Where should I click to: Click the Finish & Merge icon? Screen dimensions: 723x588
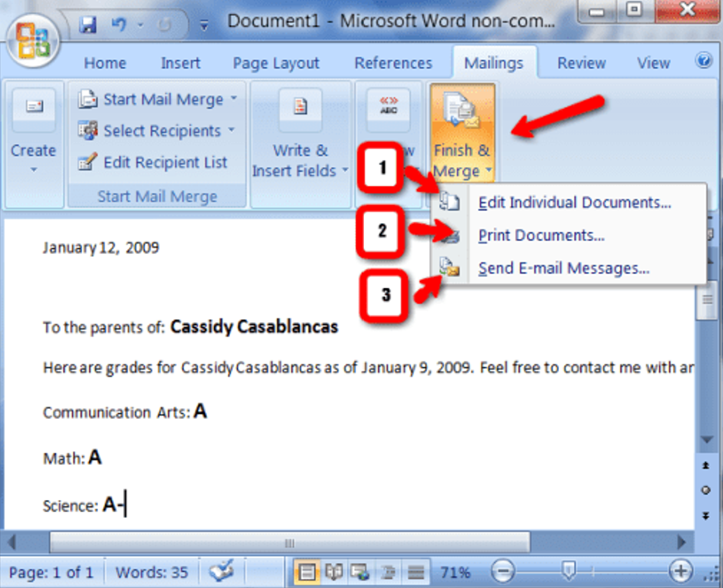(462, 110)
